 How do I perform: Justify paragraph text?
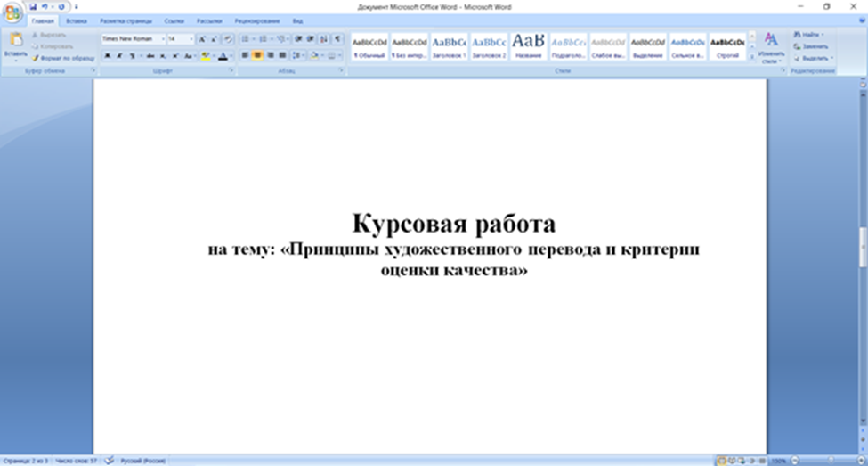pos(283,56)
